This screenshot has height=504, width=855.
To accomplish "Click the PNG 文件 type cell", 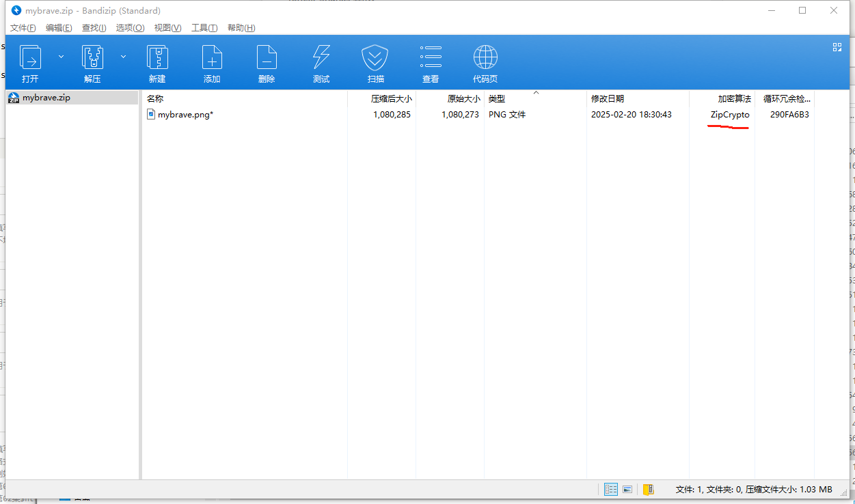I will click(507, 115).
